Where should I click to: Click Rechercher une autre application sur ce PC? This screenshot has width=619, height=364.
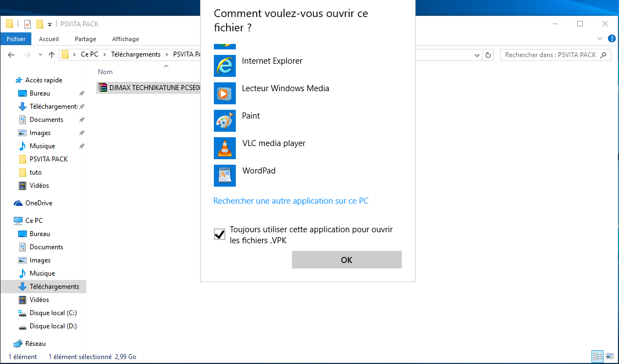click(x=291, y=201)
